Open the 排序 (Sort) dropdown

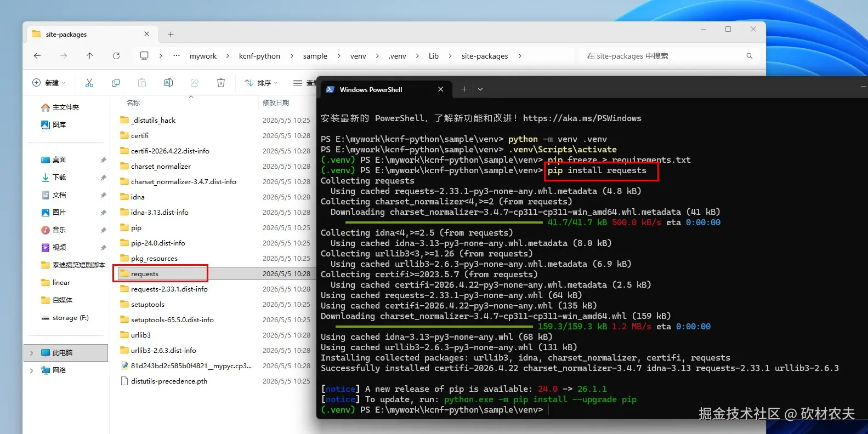point(261,83)
